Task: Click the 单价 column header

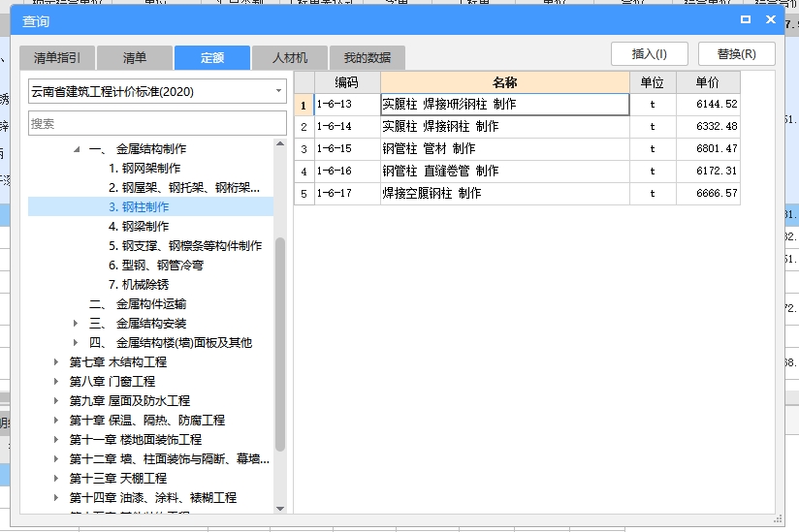Action: (708, 82)
